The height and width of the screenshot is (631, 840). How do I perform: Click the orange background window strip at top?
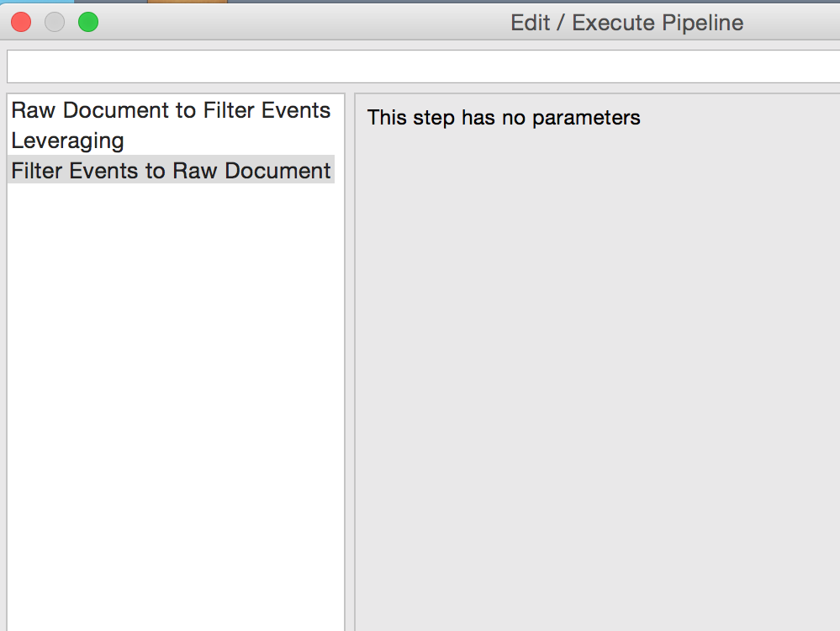(187, 2)
